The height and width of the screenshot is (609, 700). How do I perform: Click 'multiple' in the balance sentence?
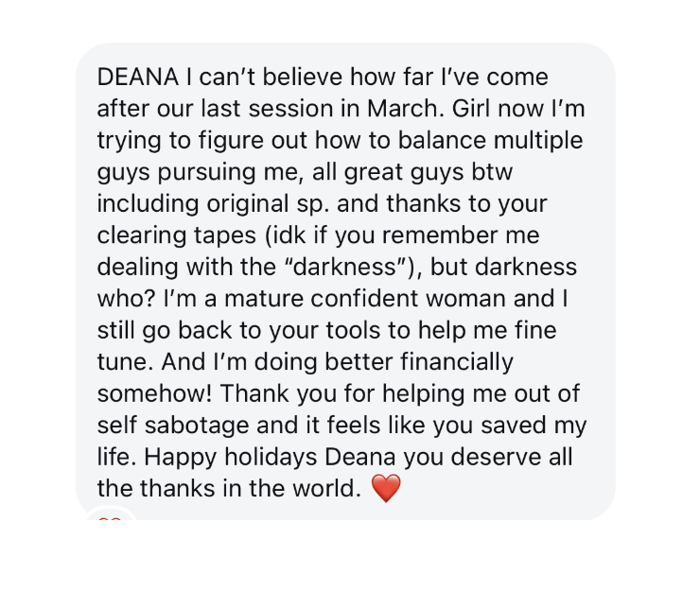[x=538, y=141]
